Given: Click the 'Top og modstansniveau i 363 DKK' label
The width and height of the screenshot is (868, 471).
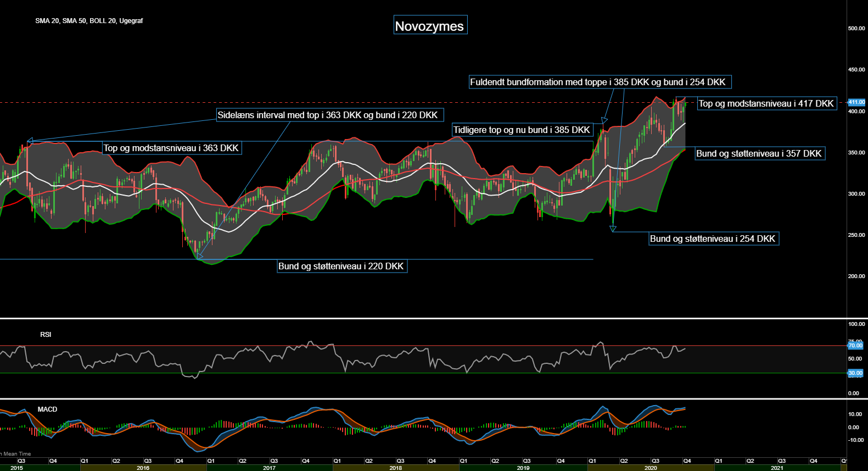Looking at the screenshot, I should [171, 148].
